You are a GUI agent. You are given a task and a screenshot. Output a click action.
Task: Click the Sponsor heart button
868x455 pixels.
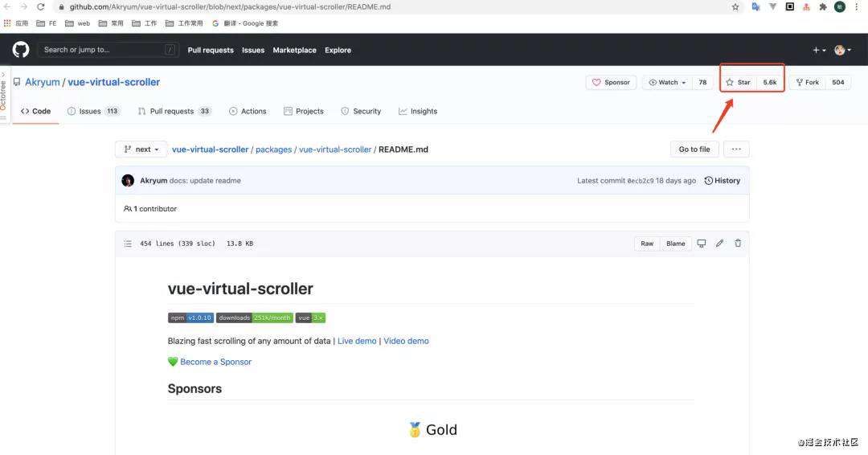click(x=611, y=83)
